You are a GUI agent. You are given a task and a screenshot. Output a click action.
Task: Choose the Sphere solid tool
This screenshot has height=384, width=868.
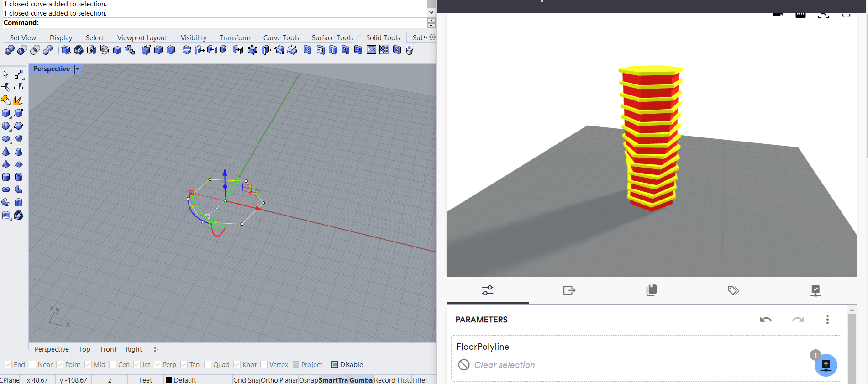[x=6, y=126]
